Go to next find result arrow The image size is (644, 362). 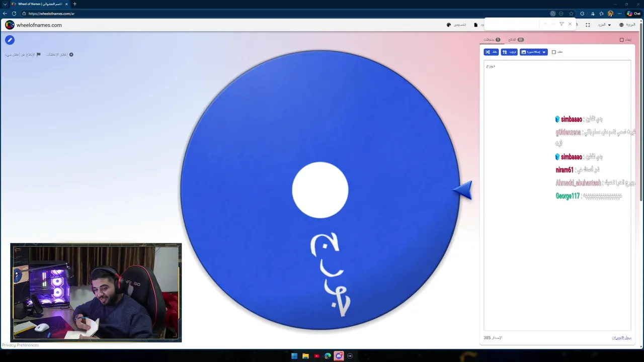tap(553, 24)
